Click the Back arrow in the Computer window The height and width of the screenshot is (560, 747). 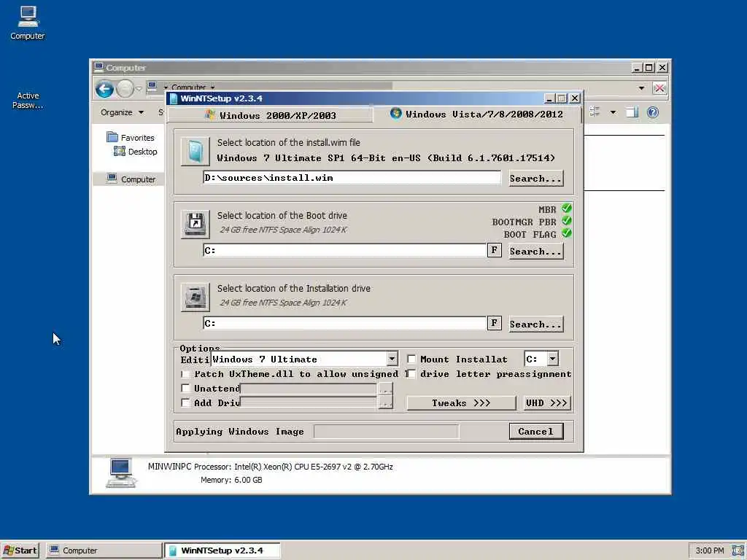(104, 88)
